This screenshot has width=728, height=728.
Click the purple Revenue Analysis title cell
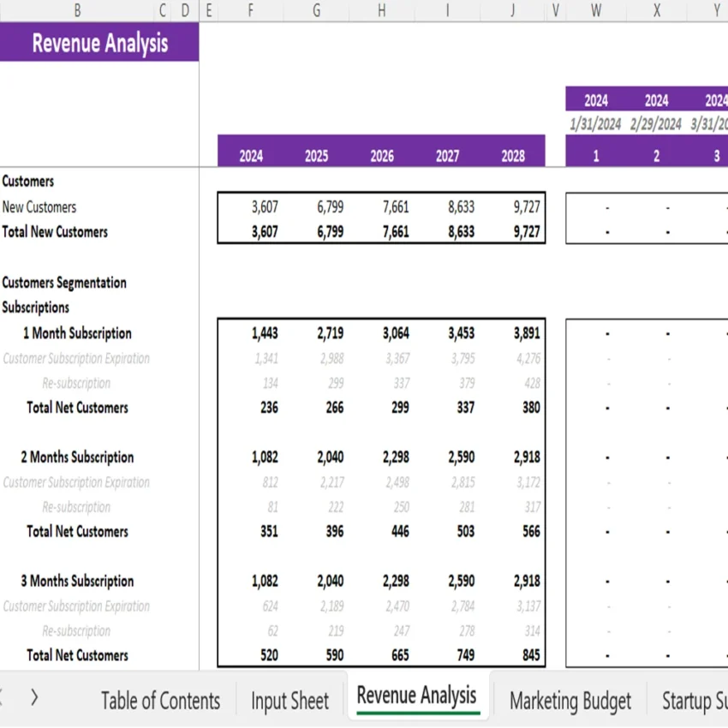pyautogui.click(x=99, y=43)
